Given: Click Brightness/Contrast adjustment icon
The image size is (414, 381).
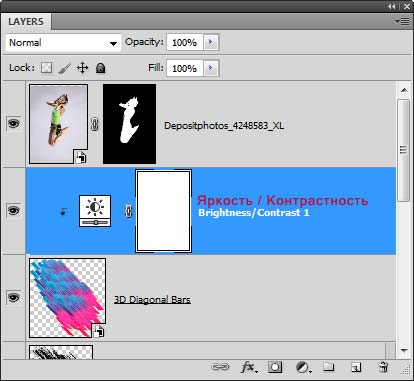Looking at the screenshot, I should [x=95, y=211].
